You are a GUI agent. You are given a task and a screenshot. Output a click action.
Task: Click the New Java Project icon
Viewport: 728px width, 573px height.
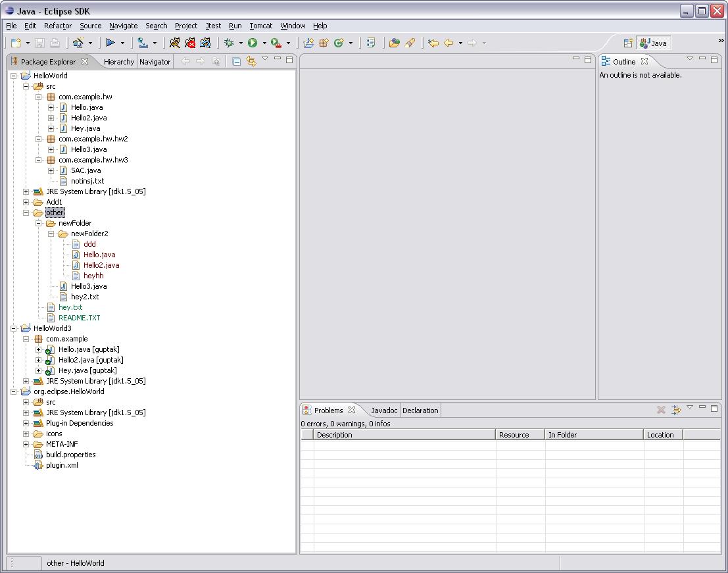(x=308, y=43)
